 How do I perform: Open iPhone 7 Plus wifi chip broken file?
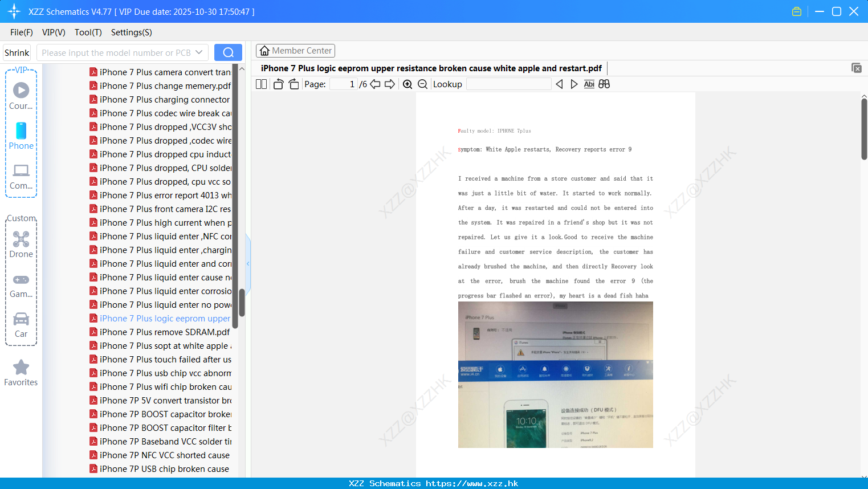pos(160,387)
